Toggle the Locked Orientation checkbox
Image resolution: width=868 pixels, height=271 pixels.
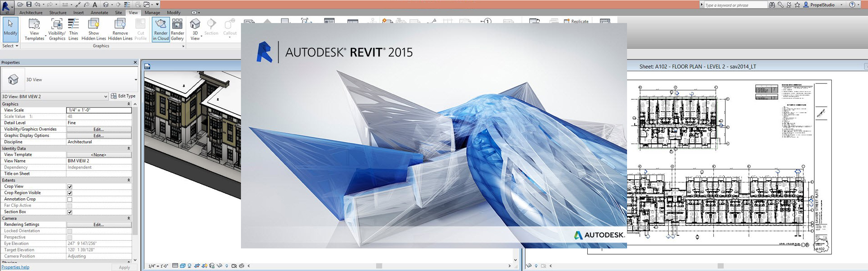pos(70,231)
